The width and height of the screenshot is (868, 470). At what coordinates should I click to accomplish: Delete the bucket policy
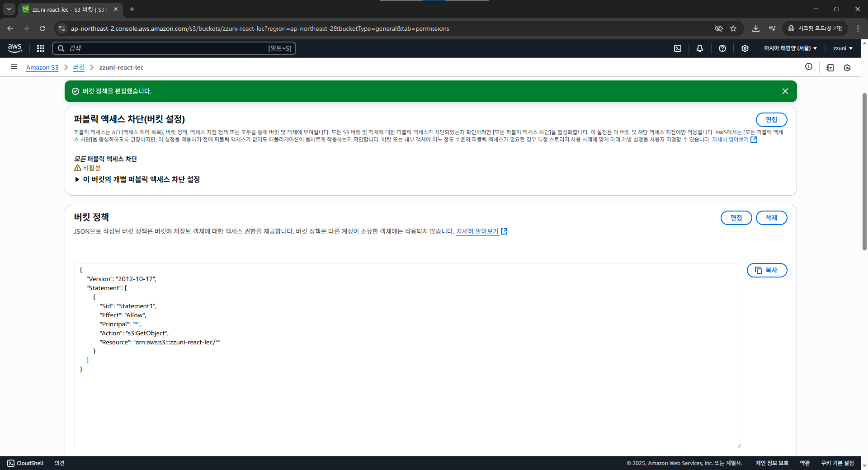coord(771,218)
